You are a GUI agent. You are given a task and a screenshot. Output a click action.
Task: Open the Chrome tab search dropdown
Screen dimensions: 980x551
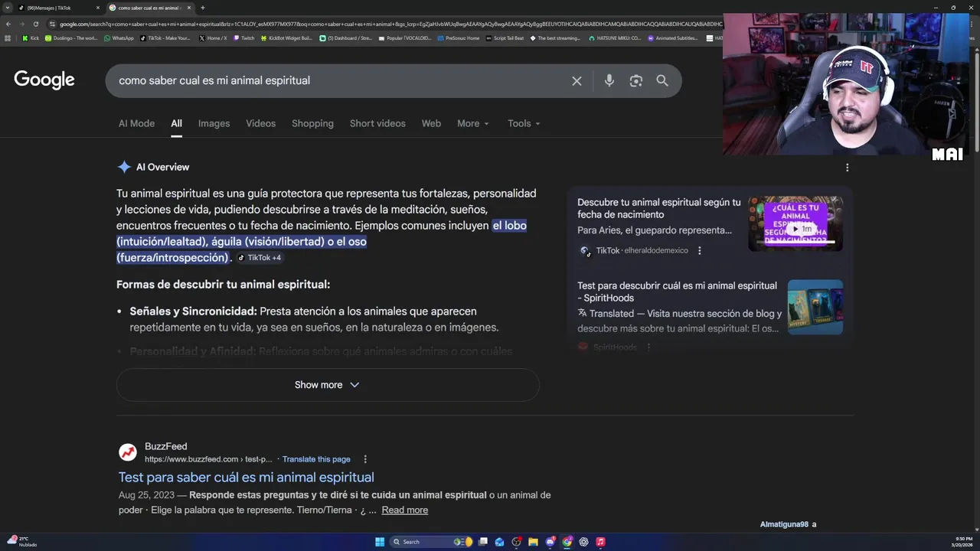(8, 8)
